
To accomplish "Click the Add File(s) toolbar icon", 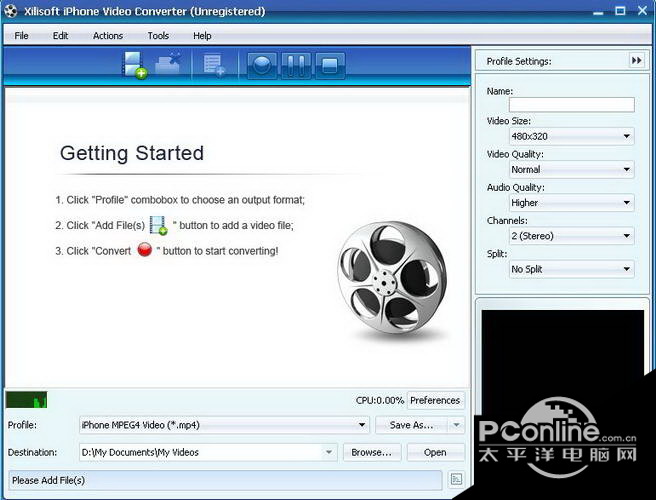I will tap(135, 65).
